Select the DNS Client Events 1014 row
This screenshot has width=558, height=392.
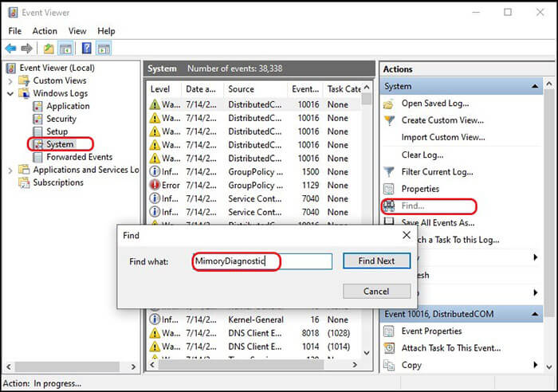254,347
